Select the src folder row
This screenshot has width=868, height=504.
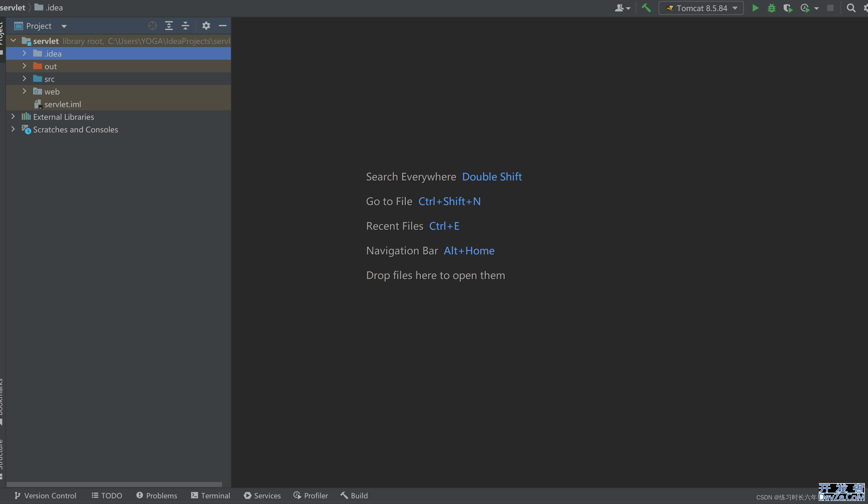pos(118,79)
